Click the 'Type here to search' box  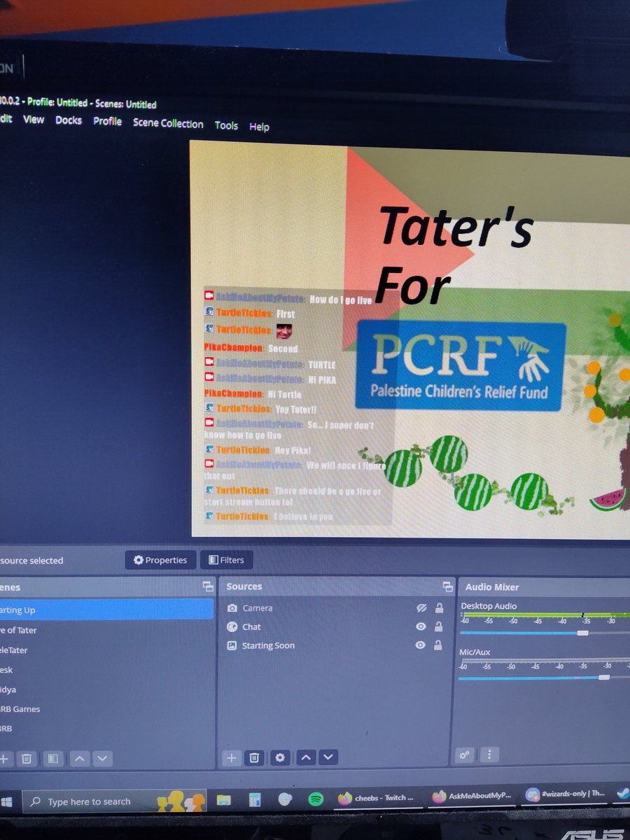point(115,801)
